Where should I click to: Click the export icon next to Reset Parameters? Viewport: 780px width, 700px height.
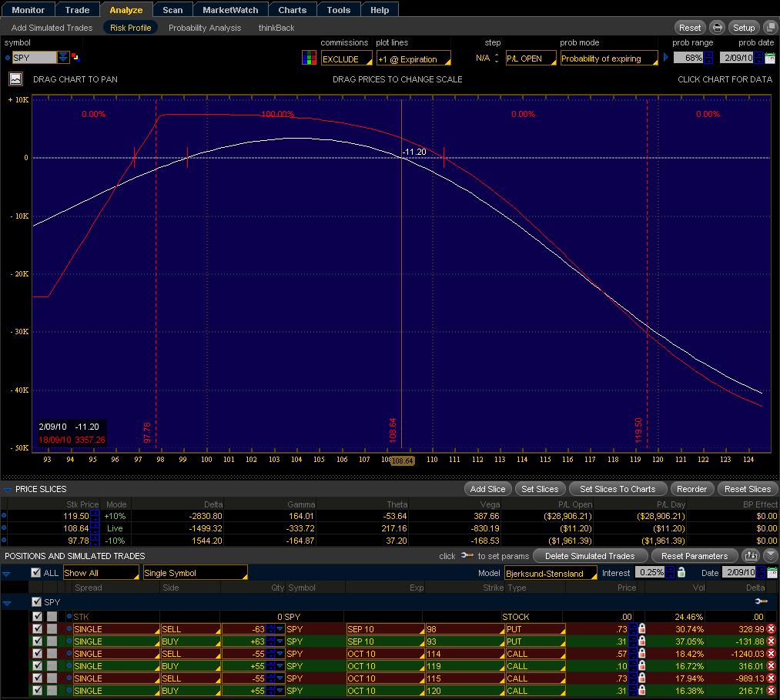pos(750,556)
